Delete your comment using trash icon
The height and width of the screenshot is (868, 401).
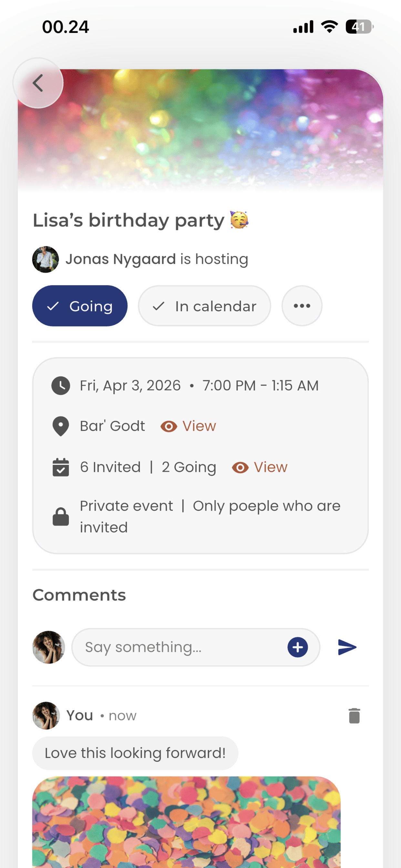point(354,716)
